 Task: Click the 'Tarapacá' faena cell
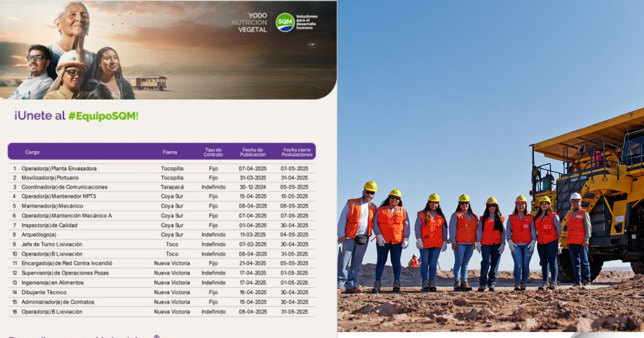[172, 187]
